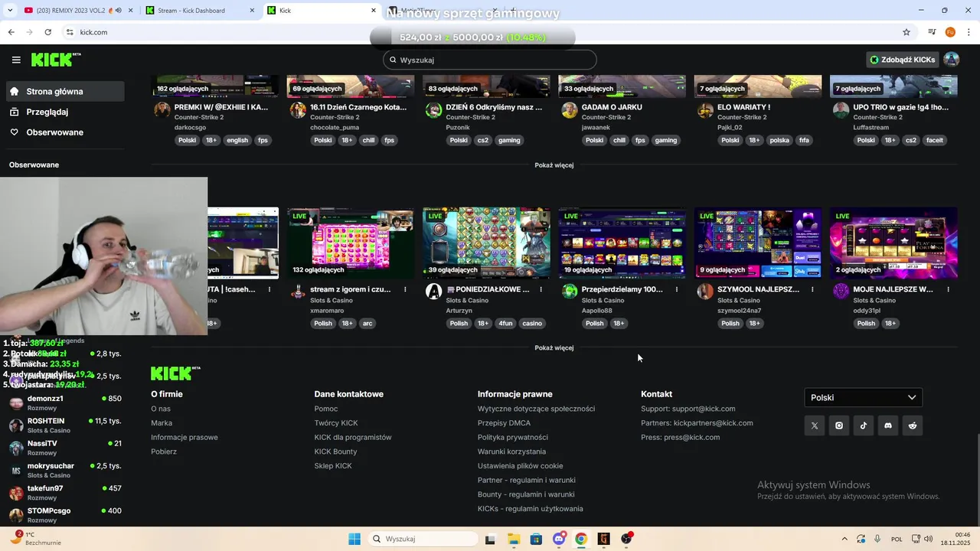Click the Aapollo88 channel avatar
Image resolution: width=980 pixels, height=551 pixels.
[569, 291]
